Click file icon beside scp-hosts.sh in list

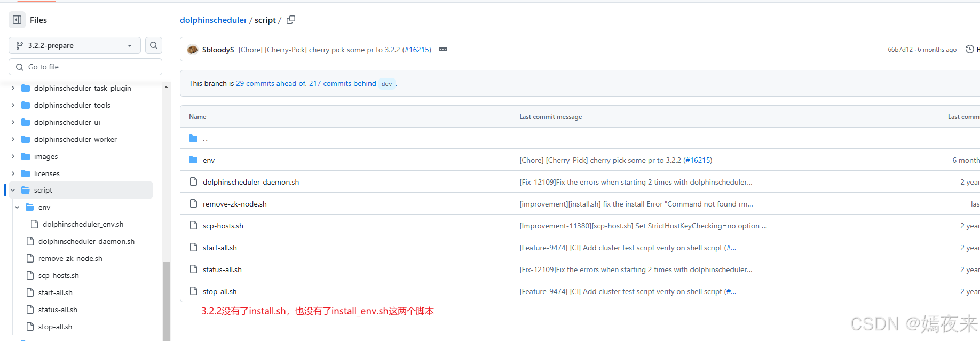193,226
